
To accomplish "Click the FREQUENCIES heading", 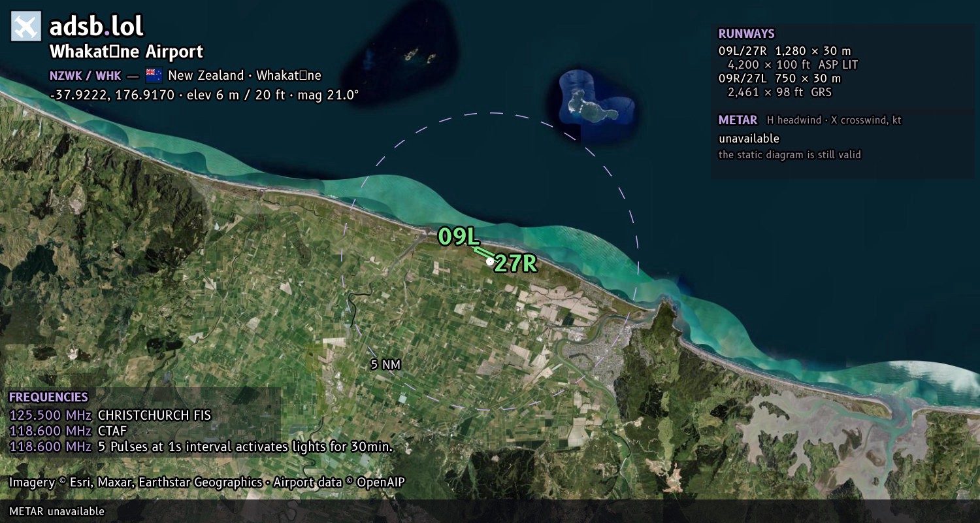I will (x=48, y=397).
